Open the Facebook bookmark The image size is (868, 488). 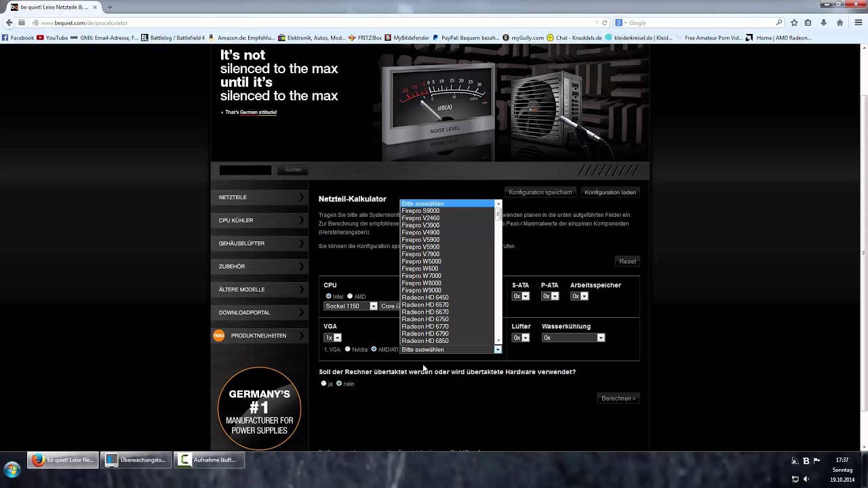(18, 38)
